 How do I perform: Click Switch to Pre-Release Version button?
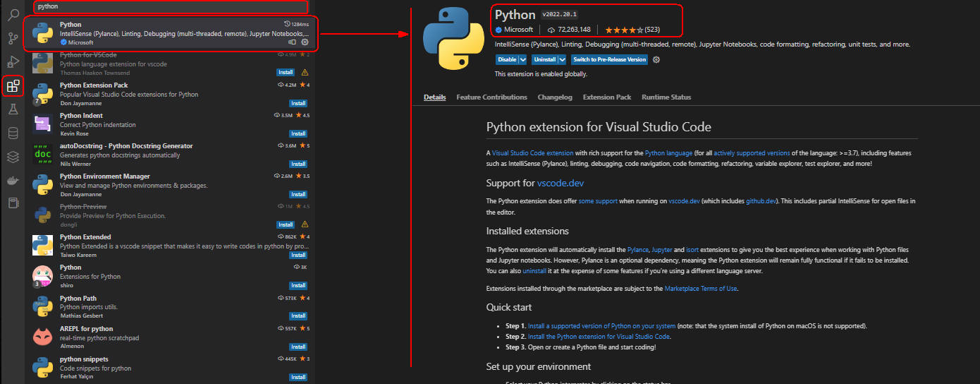click(x=609, y=59)
